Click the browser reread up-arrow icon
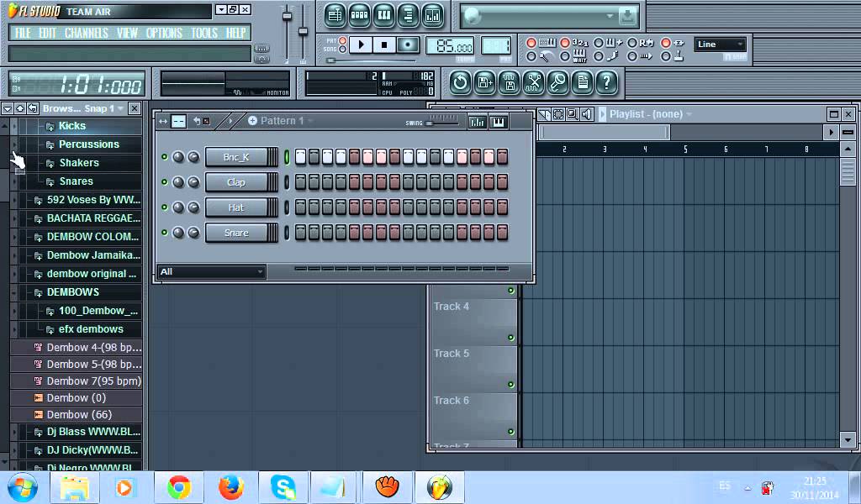 [20, 108]
